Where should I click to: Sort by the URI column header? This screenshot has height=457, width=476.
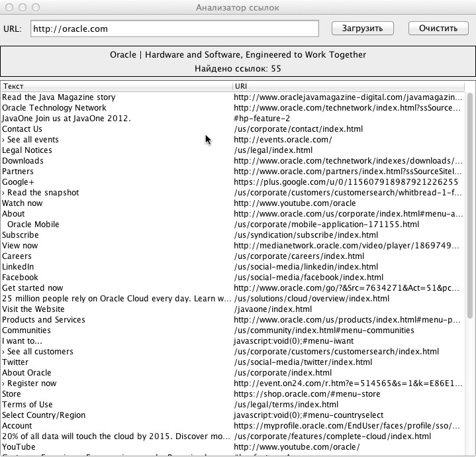[348, 86]
